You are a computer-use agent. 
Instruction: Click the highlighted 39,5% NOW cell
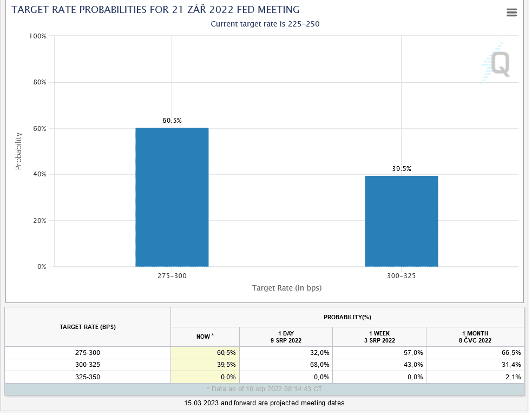(x=205, y=365)
